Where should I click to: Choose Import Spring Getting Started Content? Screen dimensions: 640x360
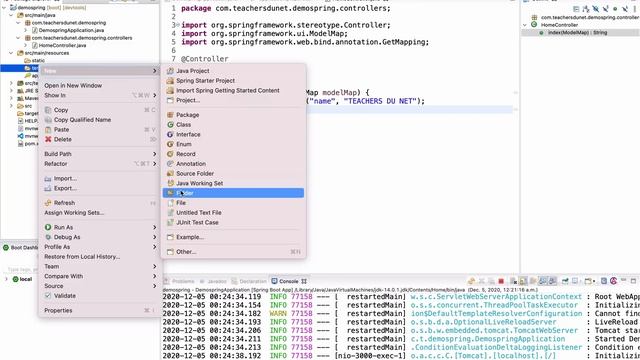(x=228, y=91)
